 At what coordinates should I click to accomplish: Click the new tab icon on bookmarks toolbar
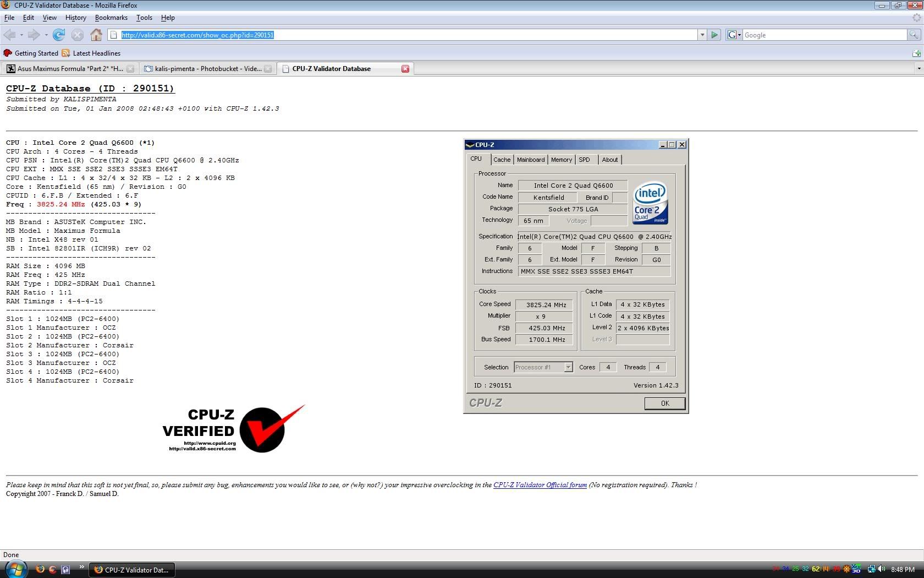point(916,53)
